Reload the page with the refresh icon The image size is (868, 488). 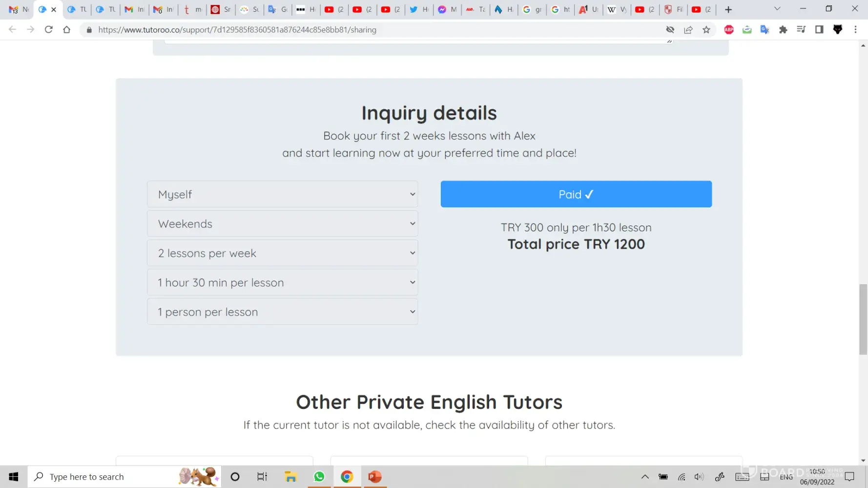click(48, 30)
